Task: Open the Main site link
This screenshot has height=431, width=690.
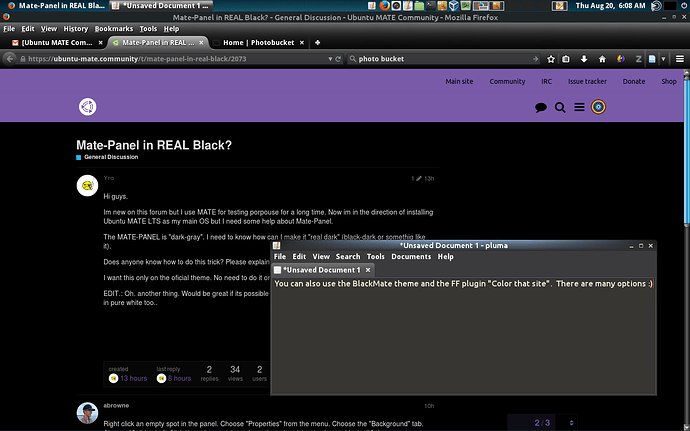Action: click(x=459, y=81)
